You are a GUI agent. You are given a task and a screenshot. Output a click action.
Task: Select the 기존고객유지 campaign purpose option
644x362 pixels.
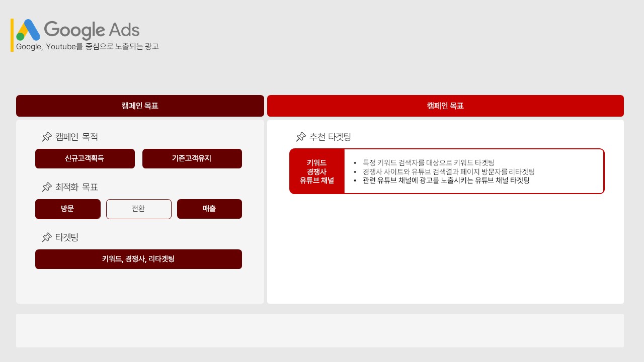coord(192,158)
